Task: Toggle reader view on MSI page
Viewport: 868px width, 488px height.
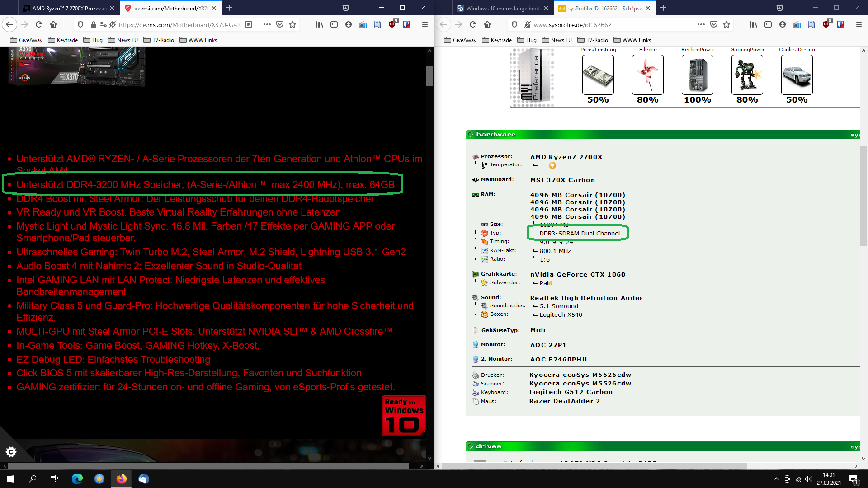Action: [249, 24]
